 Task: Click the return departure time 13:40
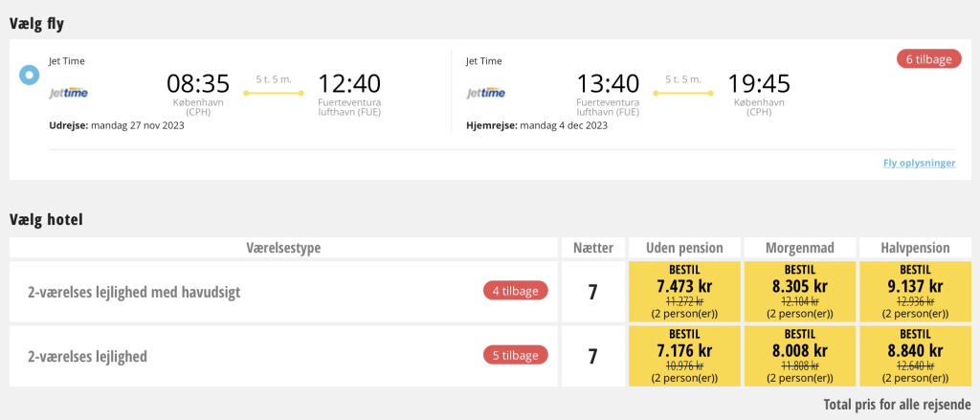point(608,82)
